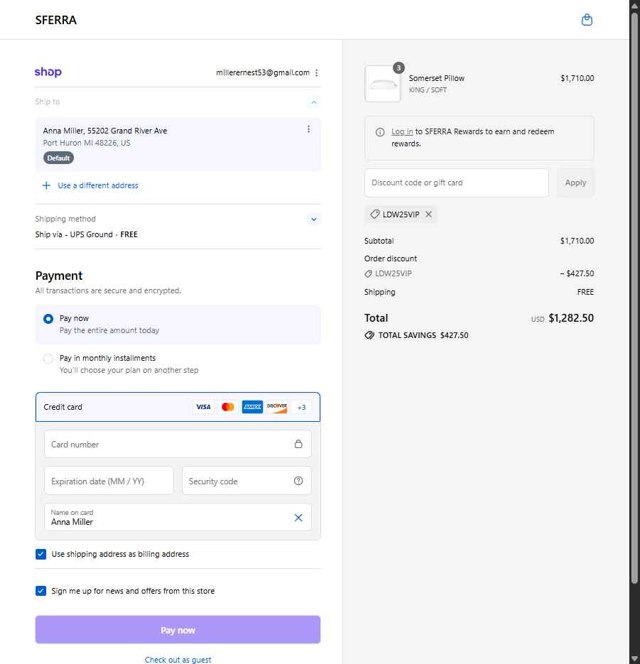Select the Pay now radio option
640x664 pixels.
click(48, 318)
